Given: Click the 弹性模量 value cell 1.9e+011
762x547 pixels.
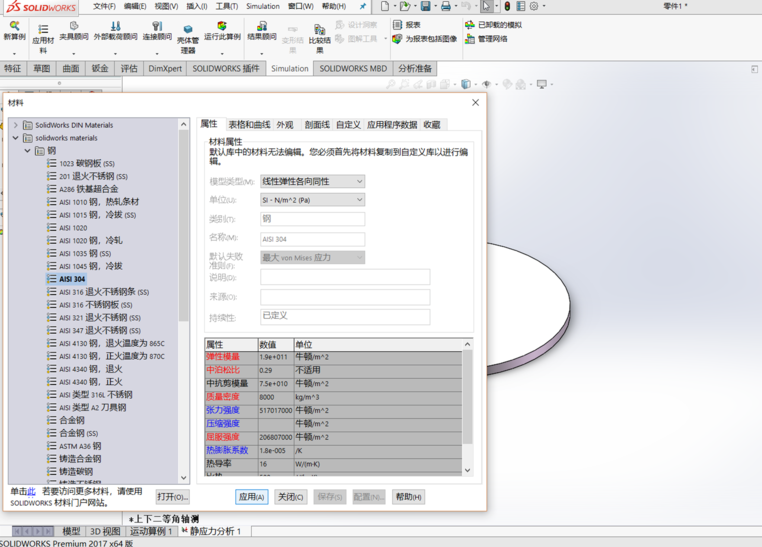Looking at the screenshot, I should (x=276, y=357).
